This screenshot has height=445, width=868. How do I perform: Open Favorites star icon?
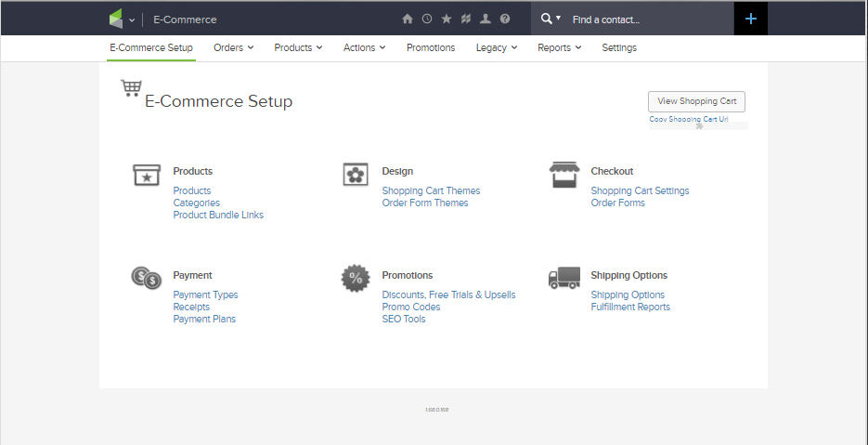[x=447, y=19]
